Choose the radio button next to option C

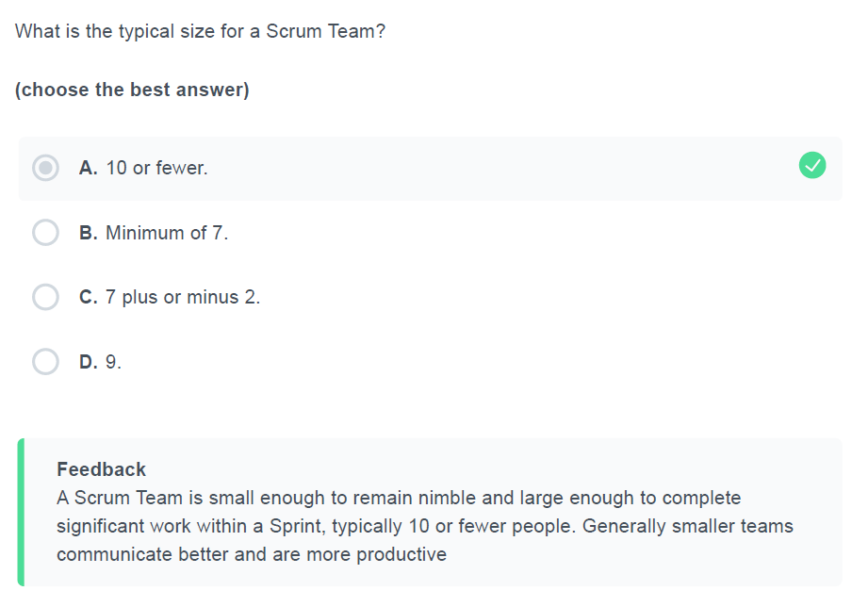45,297
